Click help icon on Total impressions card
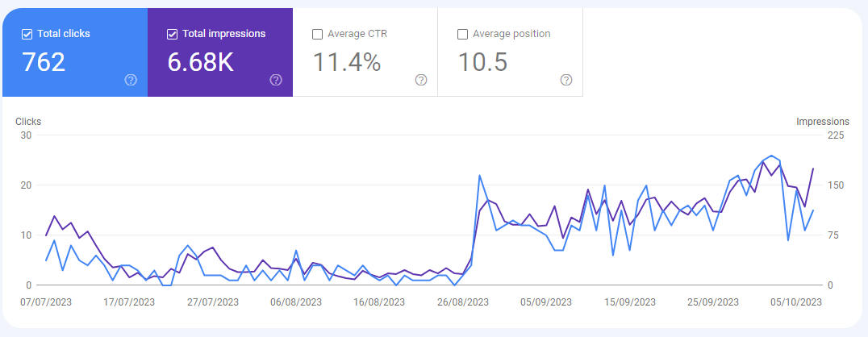This screenshot has width=868, height=337. (x=276, y=80)
